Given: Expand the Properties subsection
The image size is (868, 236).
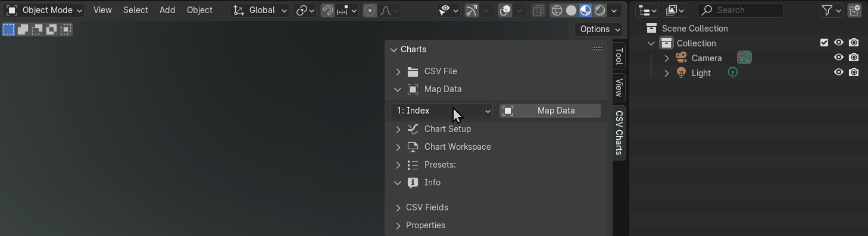Looking at the screenshot, I should (x=398, y=225).
